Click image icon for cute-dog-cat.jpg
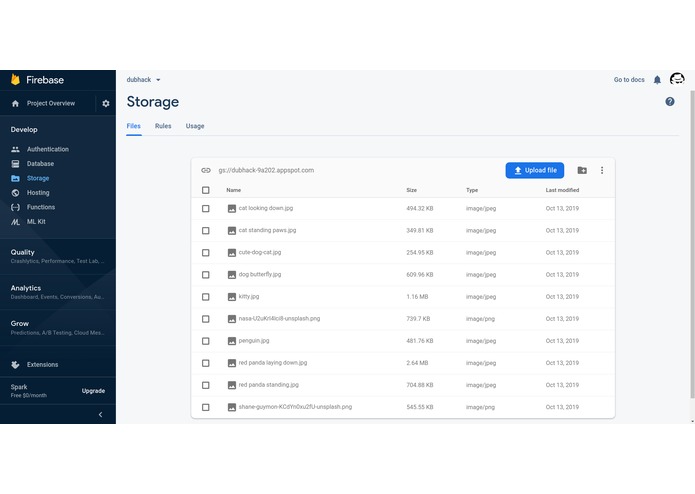The width and height of the screenshot is (695, 494). (x=232, y=253)
